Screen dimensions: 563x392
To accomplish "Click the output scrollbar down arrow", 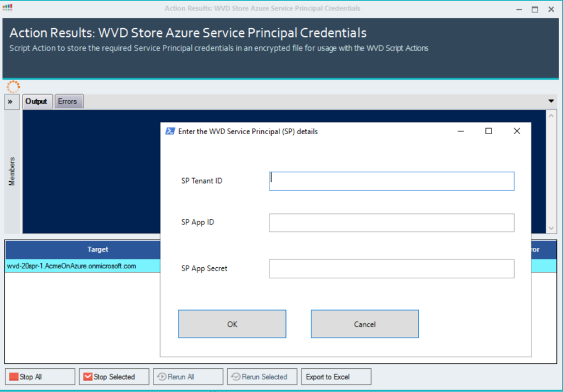I will click(x=551, y=228).
